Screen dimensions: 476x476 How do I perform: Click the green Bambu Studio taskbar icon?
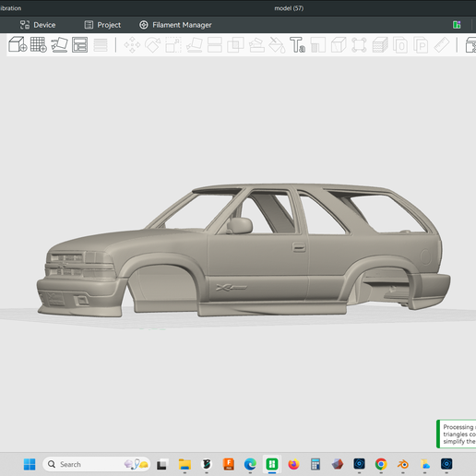coord(272,464)
